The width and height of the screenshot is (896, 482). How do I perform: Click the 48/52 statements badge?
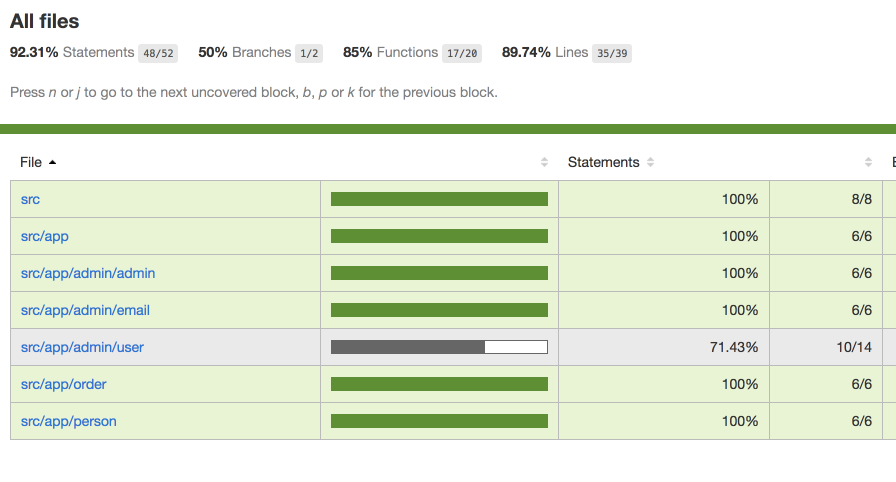pyautogui.click(x=158, y=53)
